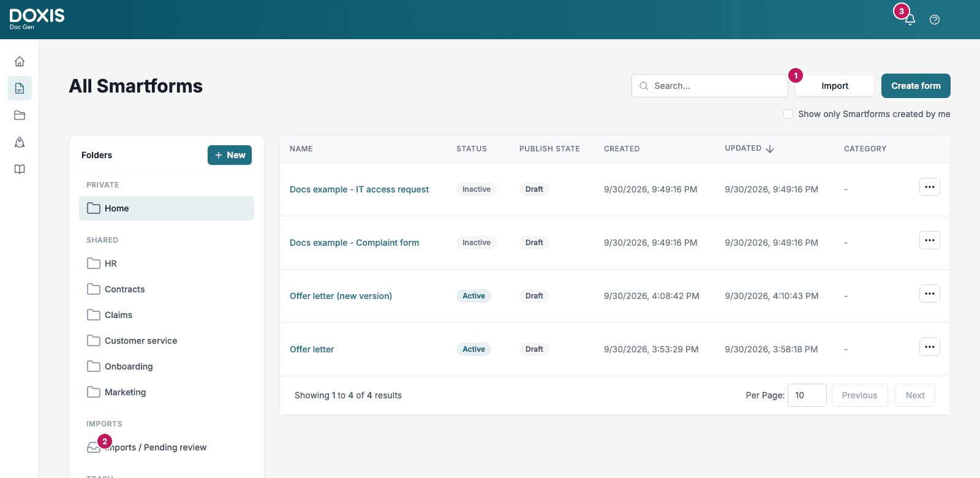Open actions menu for Offer letter (new version)
Screen dimensions: 980x478
[930, 294]
